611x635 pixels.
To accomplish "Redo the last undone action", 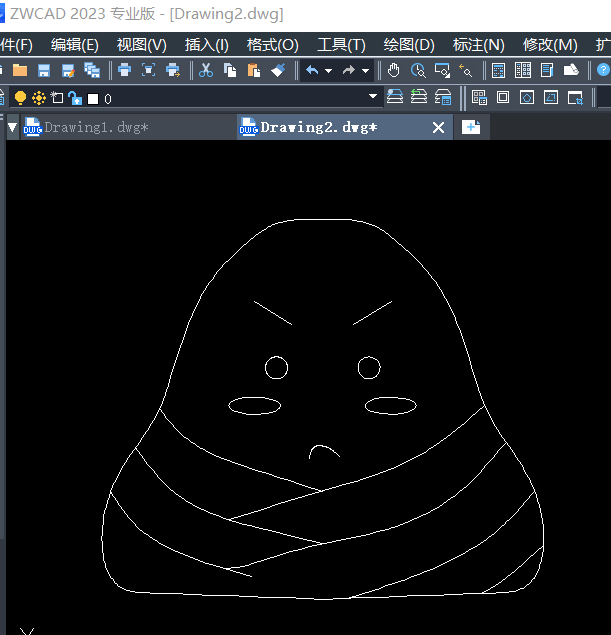I will (x=349, y=70).
